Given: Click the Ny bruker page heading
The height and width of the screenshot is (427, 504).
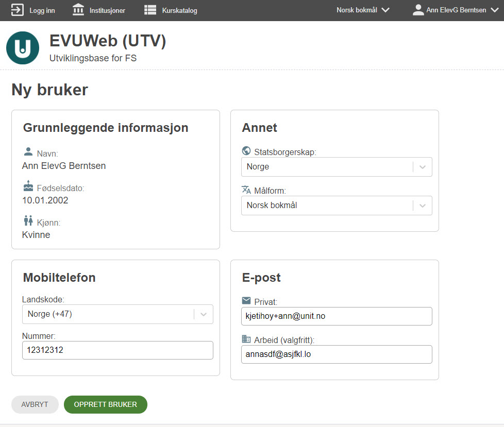Looking at the screenshot, I should click(49, 90).
